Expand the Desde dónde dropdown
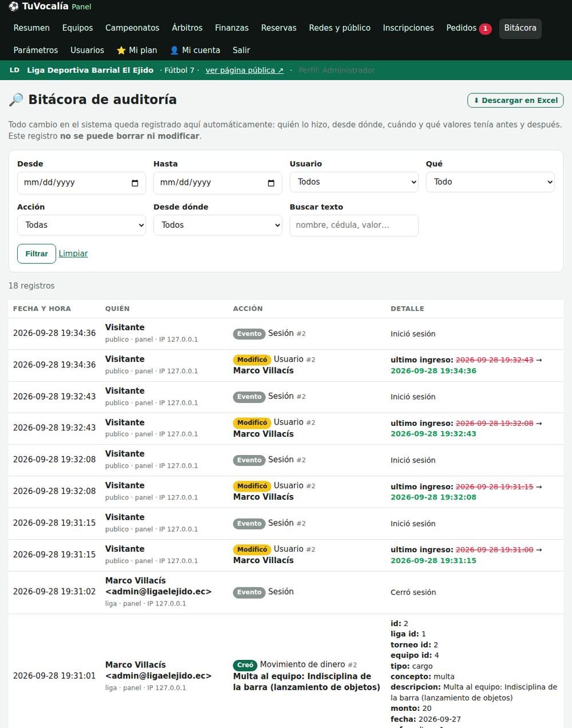The height and width of the screenshot is (728, 572). [x=218, y=225]
